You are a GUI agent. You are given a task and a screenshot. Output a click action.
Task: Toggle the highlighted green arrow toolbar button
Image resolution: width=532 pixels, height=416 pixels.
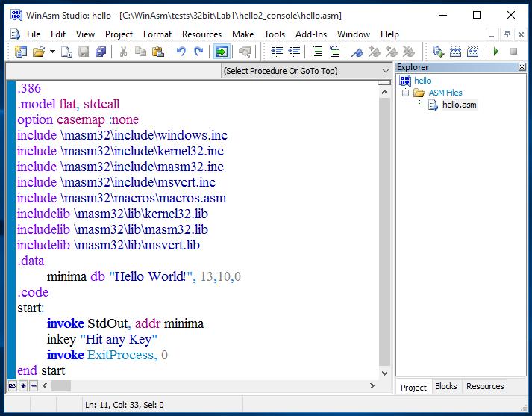222,52
